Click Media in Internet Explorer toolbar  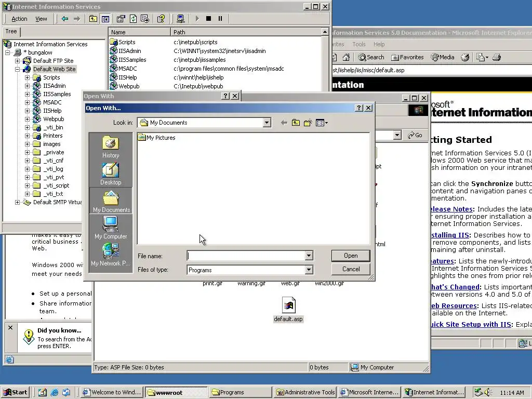point(443,57)
